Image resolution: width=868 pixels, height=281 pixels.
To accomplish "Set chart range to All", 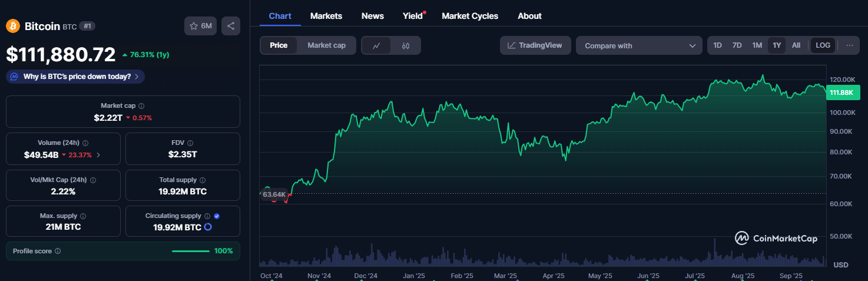I will click(x=796, y=45).
